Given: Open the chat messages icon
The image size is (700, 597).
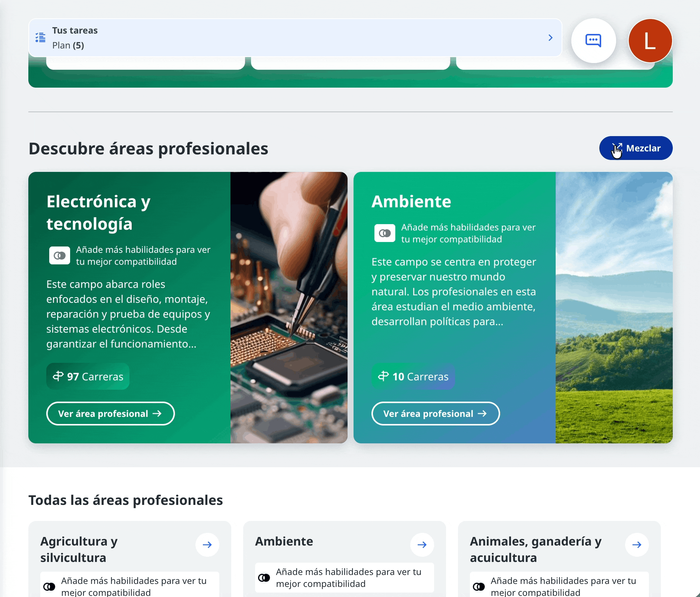Looking at the screenshot, I should point(593,40).
